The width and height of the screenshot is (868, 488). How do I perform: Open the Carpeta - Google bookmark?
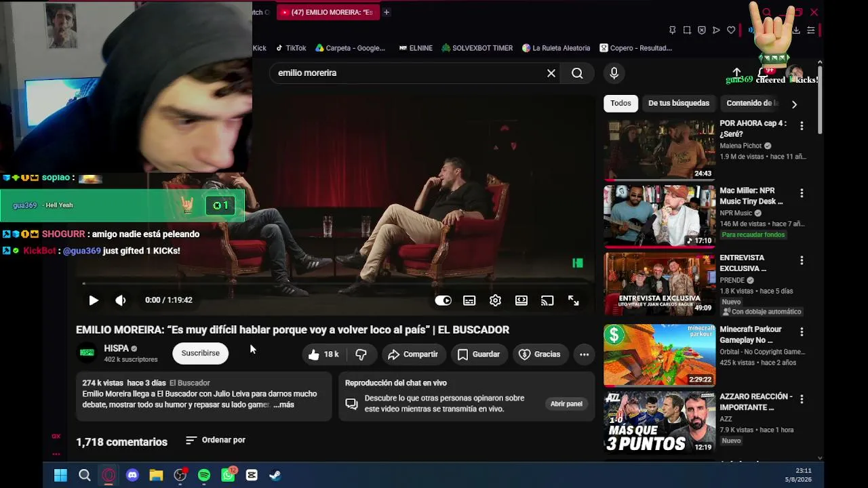click(x=350, y=48)
